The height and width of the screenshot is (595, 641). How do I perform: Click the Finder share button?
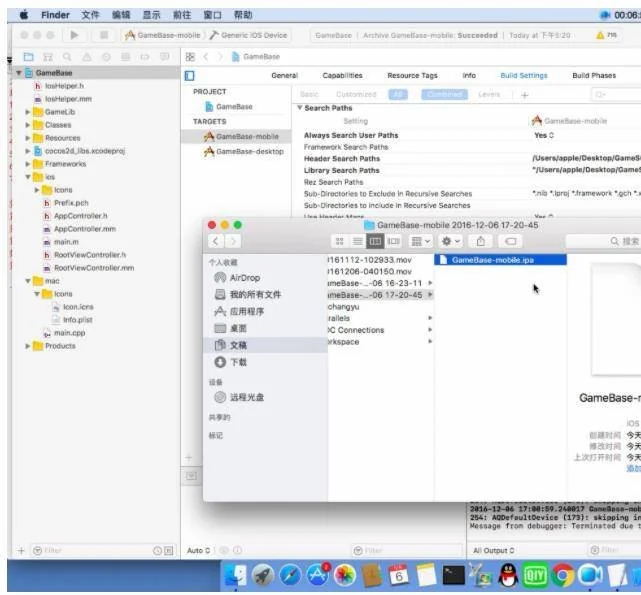click(481, 241)
